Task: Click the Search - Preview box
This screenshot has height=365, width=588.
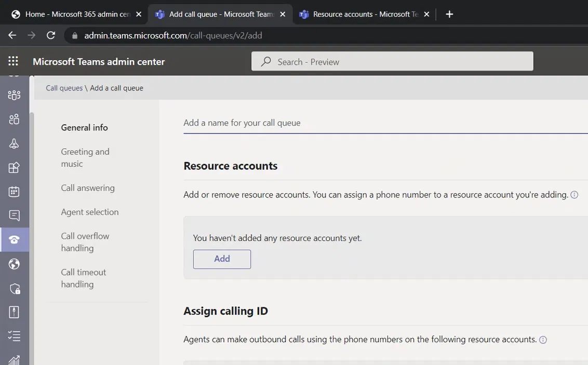Action: click(392, 62)
